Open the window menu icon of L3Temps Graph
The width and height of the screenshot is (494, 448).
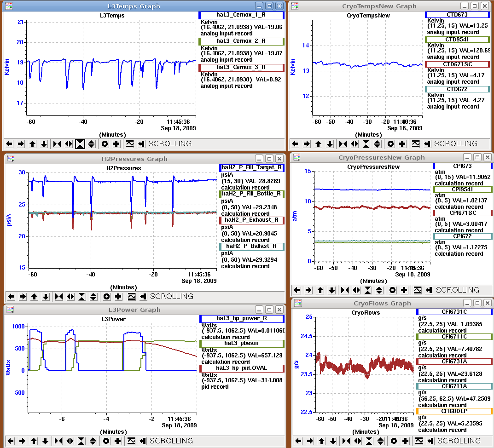coord(9,6)
